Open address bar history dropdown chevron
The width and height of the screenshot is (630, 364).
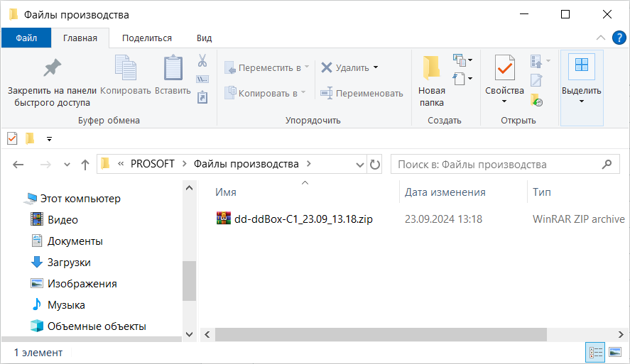click(360, 165)
